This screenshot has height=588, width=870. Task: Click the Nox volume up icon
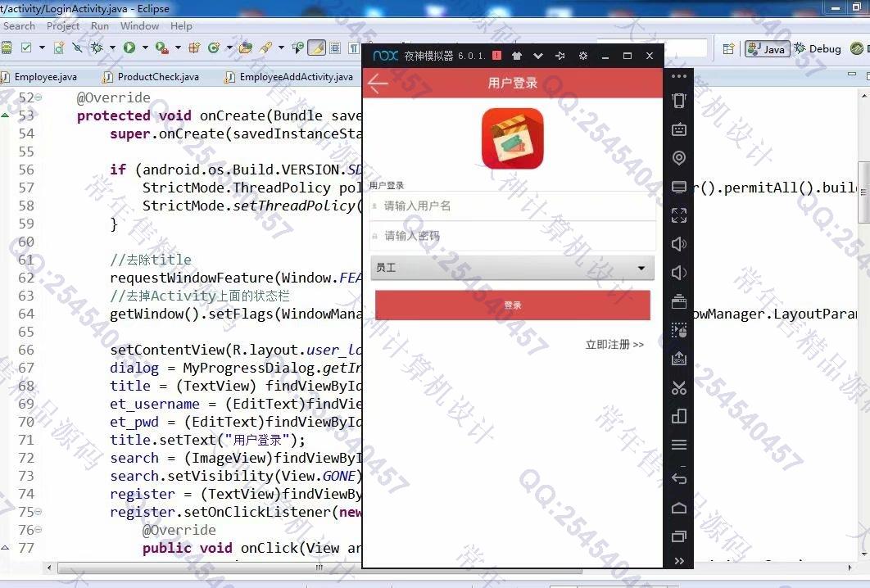[x=679, y=244]
